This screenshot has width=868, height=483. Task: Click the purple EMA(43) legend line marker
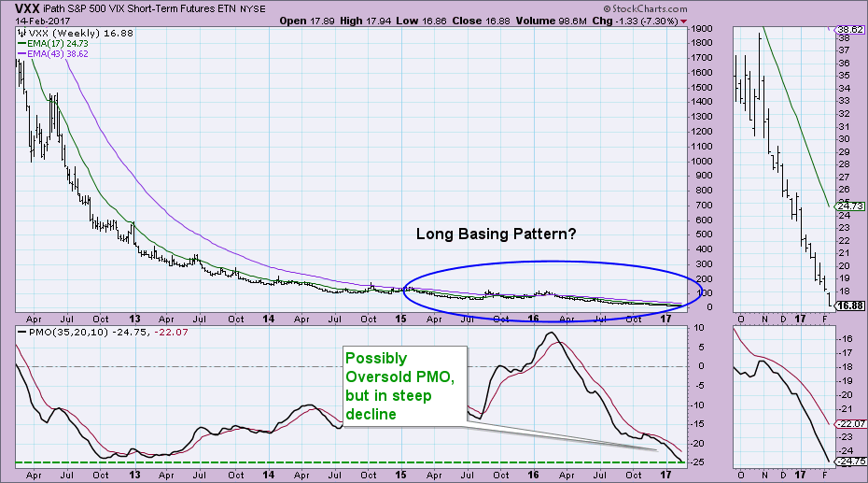20,55
